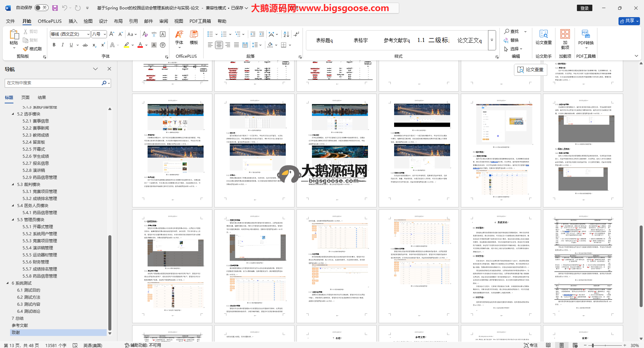644x348 pixels.
Task: Select the center alignment button
Action: click(x=219, y=45)
